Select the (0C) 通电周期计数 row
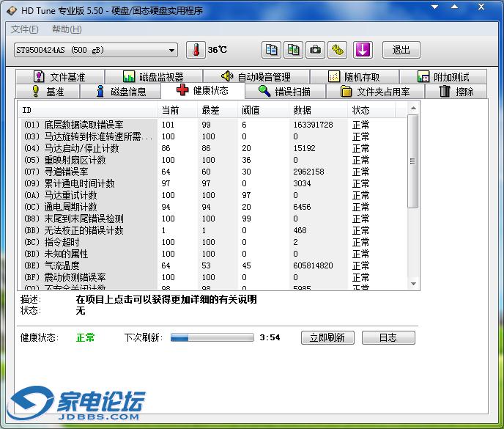 point(214,207)
